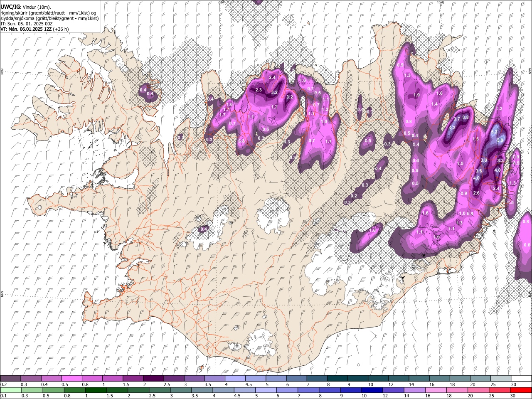This screenshot has width=532, height=399.
Task: Click the 3.3 snowfall value in the east
Action: click(x=500, y=160)
